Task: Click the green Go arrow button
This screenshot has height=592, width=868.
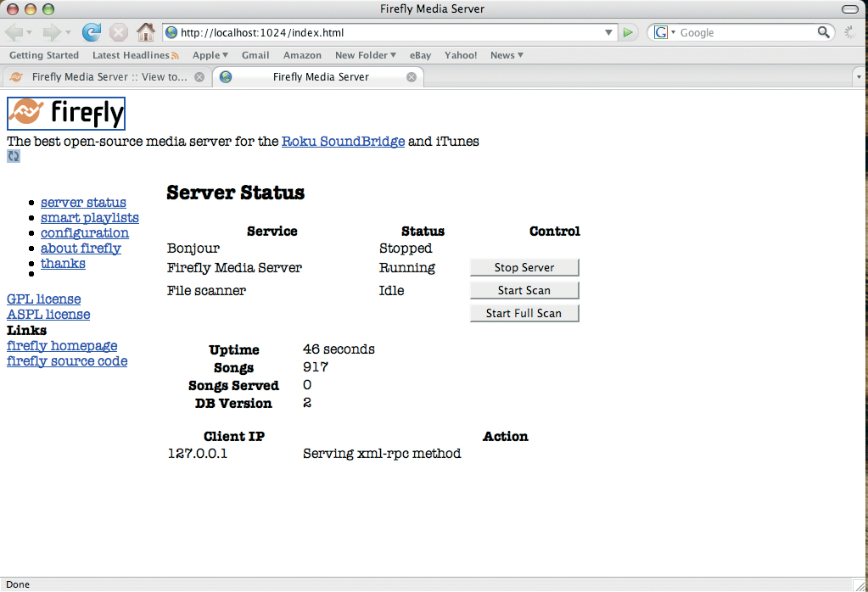Action: tap(628, 32)
